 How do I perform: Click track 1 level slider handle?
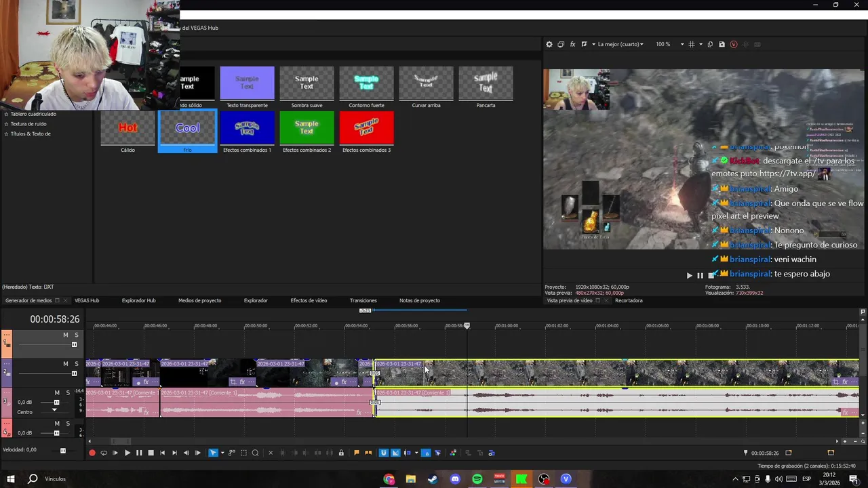(x=75, y=344)
